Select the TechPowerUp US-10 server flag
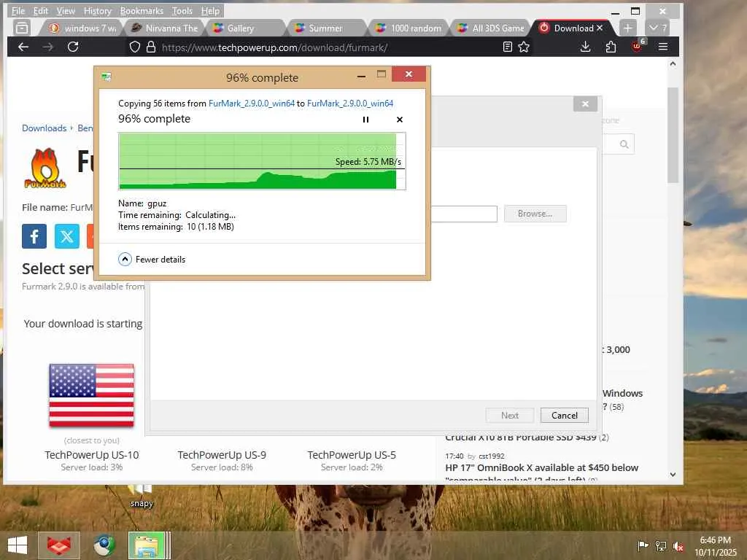The image size is (747, 560). pyautogui.click(x=91, y=396)
